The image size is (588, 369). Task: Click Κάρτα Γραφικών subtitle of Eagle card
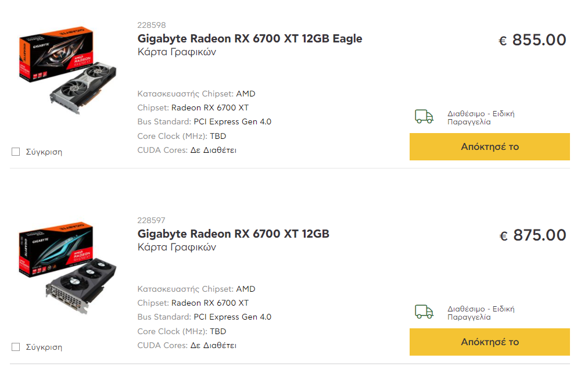click(x=177, y=52)
